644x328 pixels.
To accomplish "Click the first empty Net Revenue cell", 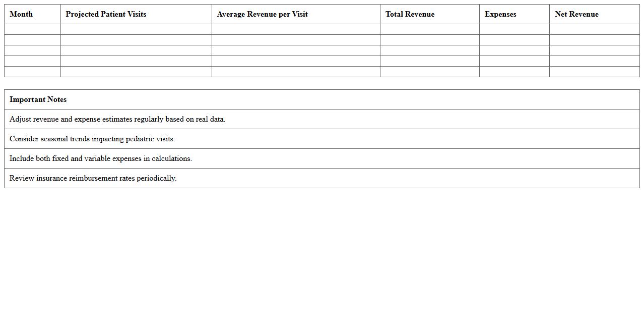I will [595, 29].
